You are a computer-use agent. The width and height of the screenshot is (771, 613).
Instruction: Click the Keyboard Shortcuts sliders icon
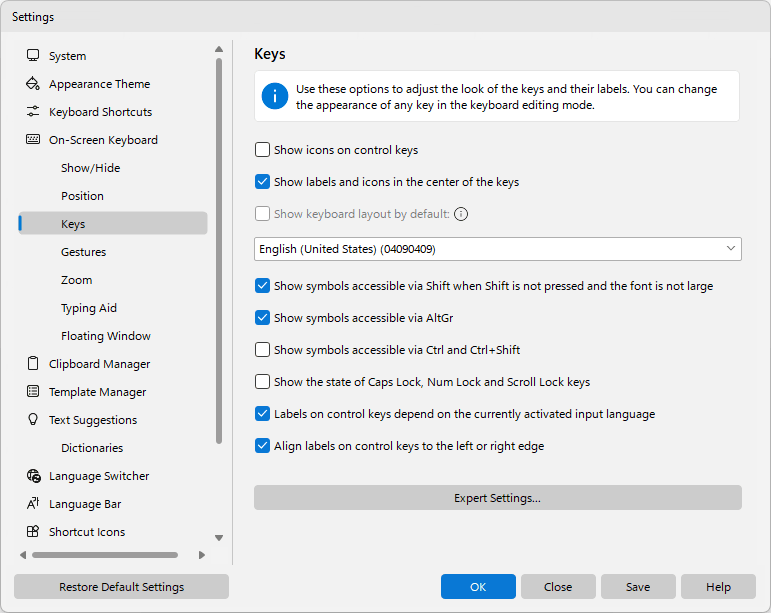pos(33,112)
